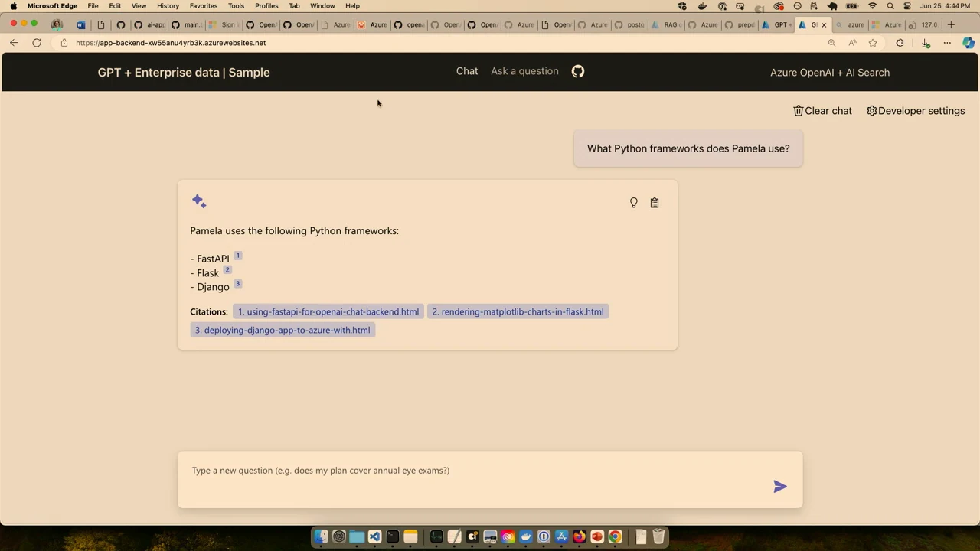Open the Window menu
The width and height of the screenshot is (980, 551).
(x=322, y=6)
